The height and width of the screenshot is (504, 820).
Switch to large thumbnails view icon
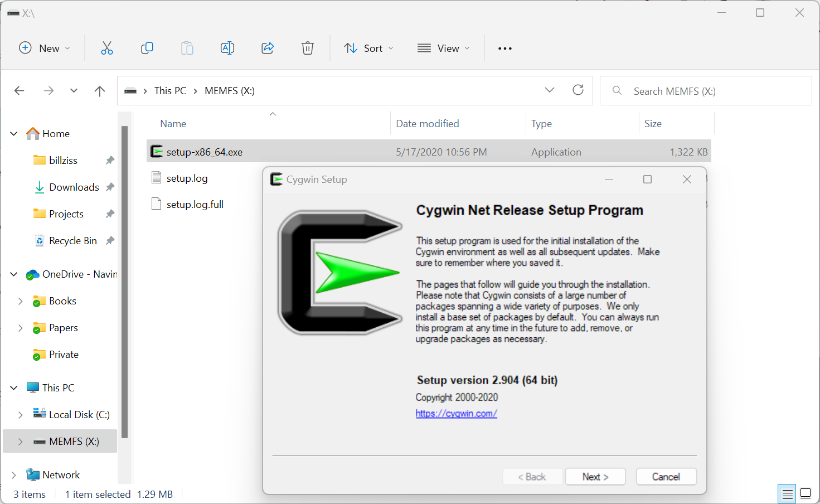point(806,493)
